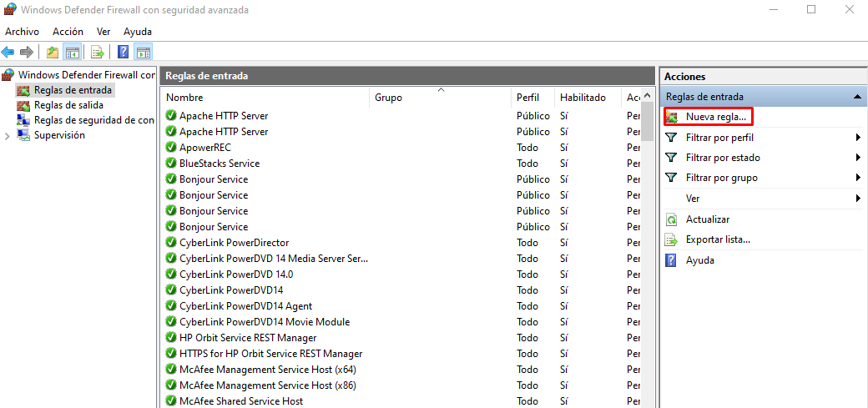Click the green check icon for McAfee Shared Service Host
Screen dimensions: 868x408
click(171, 400)
